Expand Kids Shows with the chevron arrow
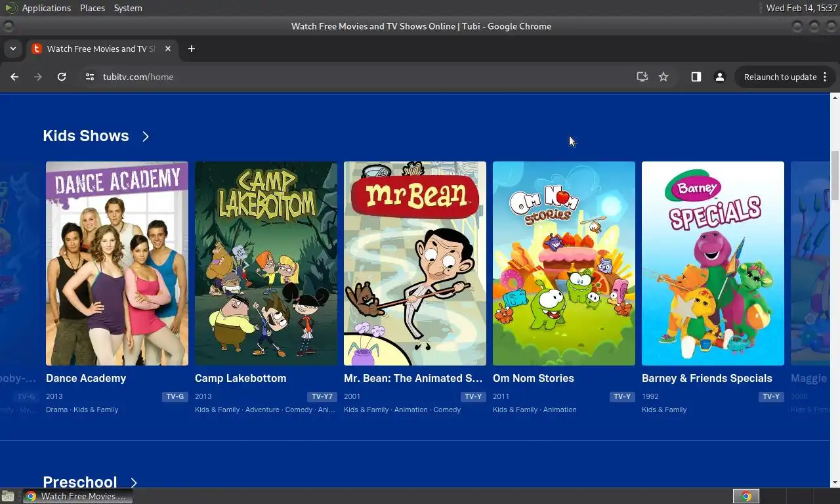Screen dimensions: 840x504 click(146, 136)
